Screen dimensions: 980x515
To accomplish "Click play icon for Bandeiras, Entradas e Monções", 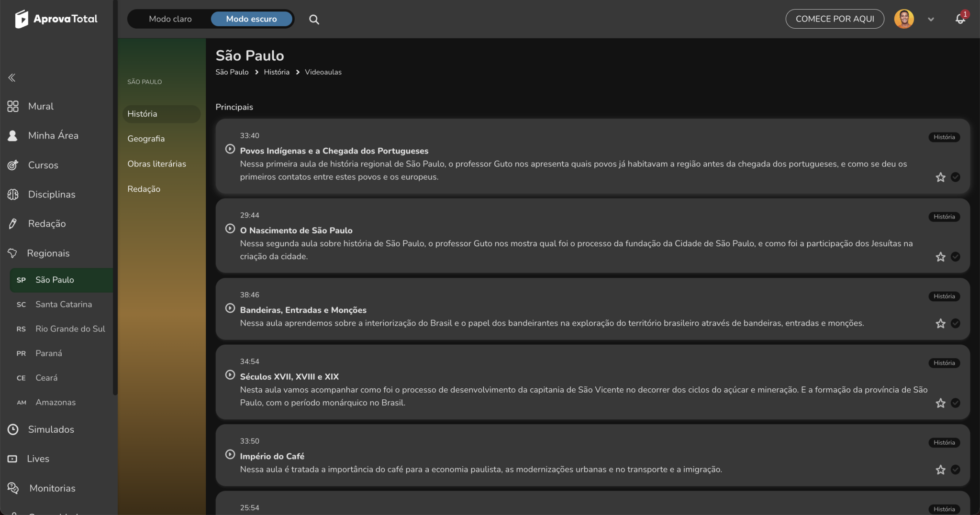I will 230,308.
